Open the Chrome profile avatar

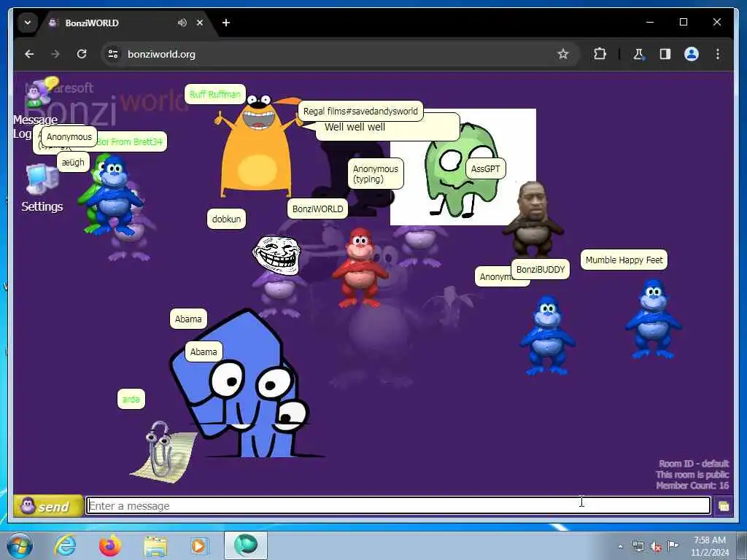point(692,54)
